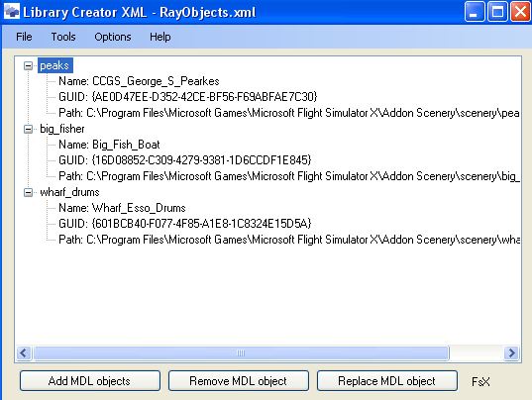Select the big_fisher tree item
The width and height of the screenshot is (532, 400).
[x=62, y=129]
